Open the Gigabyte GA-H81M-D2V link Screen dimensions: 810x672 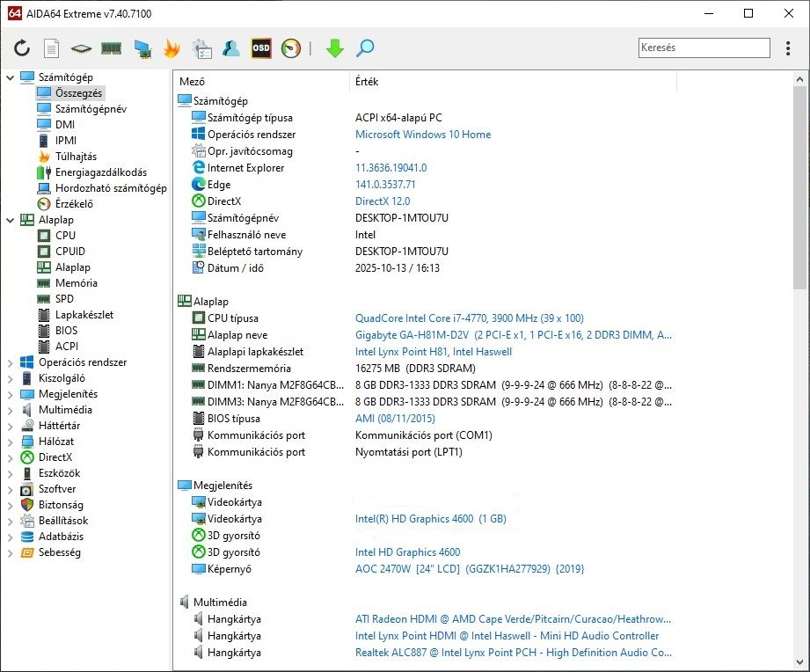[x=514, y=335]
